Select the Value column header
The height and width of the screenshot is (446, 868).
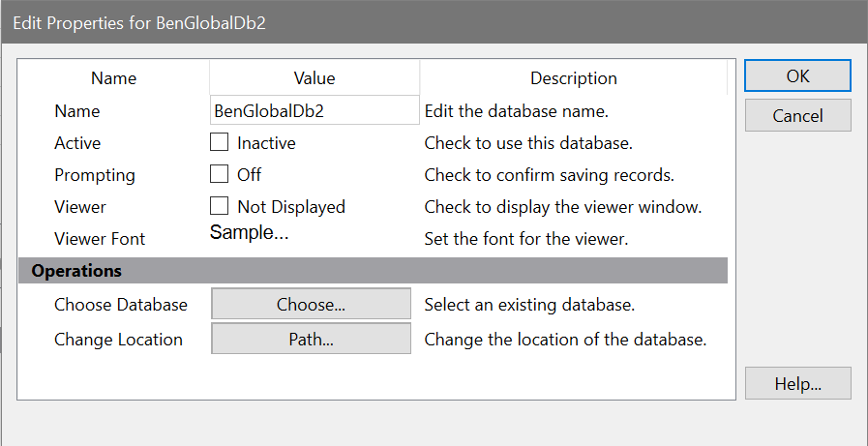(x=314, y=78)
